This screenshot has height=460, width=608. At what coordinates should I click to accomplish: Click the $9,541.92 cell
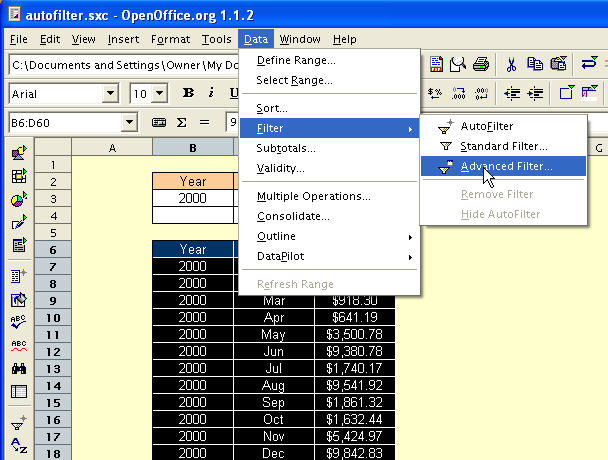coord(354,385)
